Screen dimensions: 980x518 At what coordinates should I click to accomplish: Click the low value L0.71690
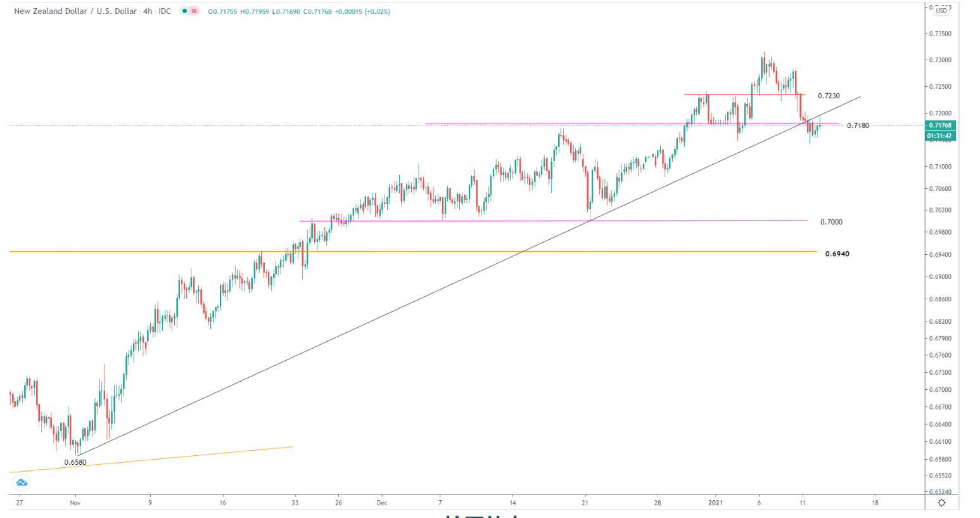pos(286,11)
